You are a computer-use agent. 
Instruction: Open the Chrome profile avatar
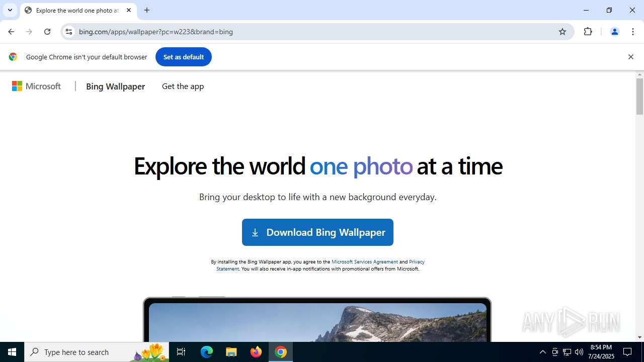click(614, 32)
